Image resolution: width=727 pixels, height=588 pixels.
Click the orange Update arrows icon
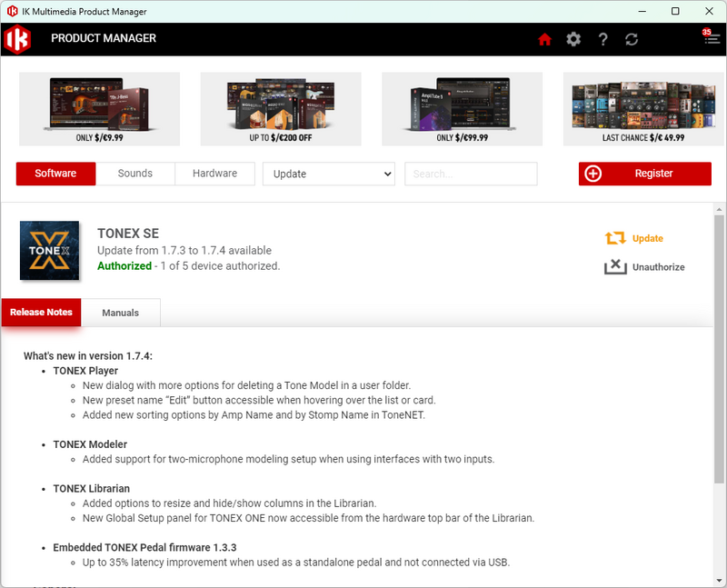click(615, 238)
